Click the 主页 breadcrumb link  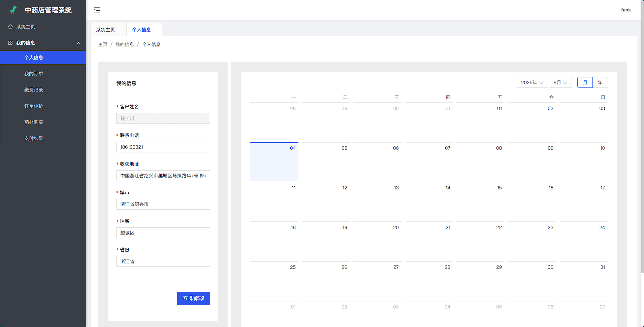[x=103, y=44]
